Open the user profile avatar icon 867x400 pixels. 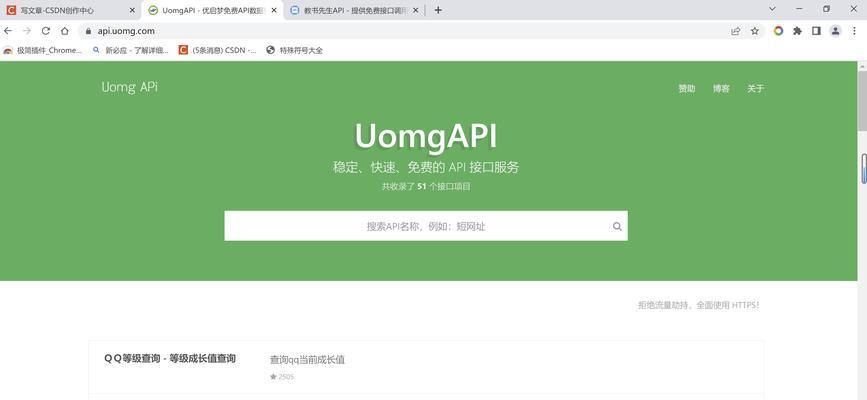click(x=835, y=31)
